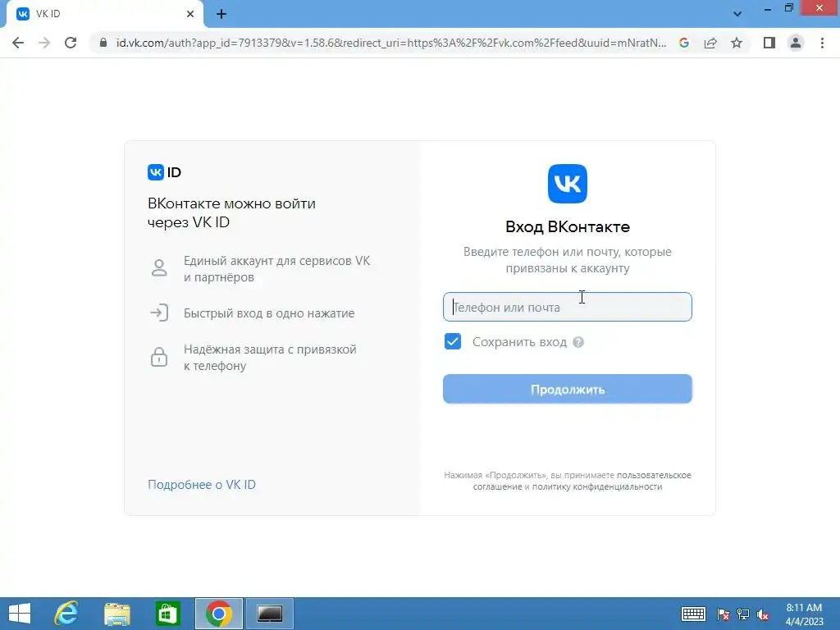This screenshot has width=840, height=630.
Task: Click the share page icon
Action: (710, 43)
